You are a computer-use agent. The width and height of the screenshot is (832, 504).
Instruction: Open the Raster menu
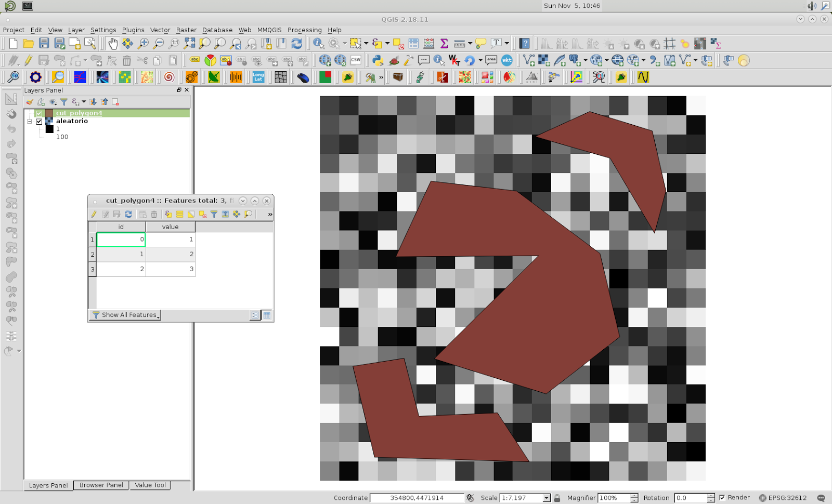click(186, 30)
